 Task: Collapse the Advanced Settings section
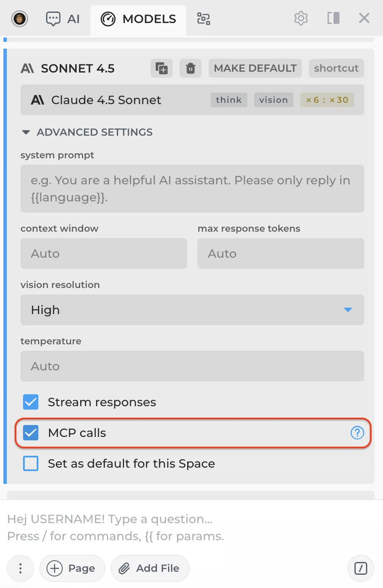pyautogui.click(x=26, y=132)
